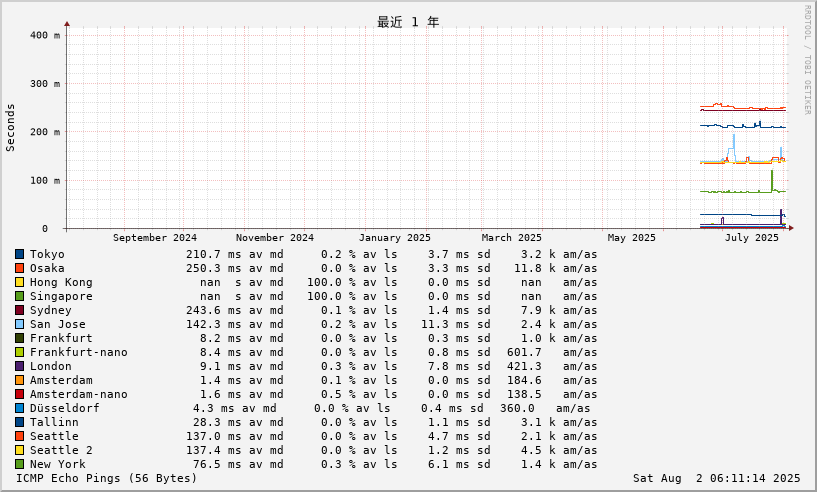Click the 200 m y-axis tick

coord(45,132)
